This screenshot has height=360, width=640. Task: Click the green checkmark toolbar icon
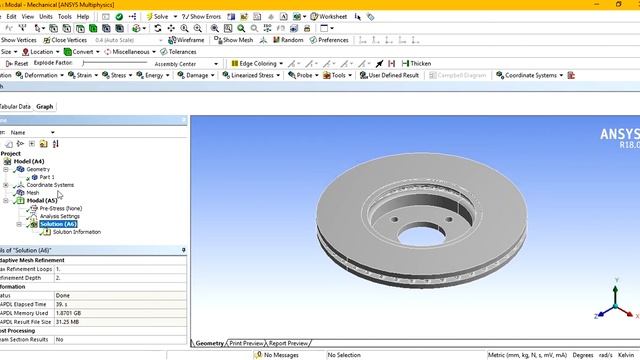[x=119, y=16]
